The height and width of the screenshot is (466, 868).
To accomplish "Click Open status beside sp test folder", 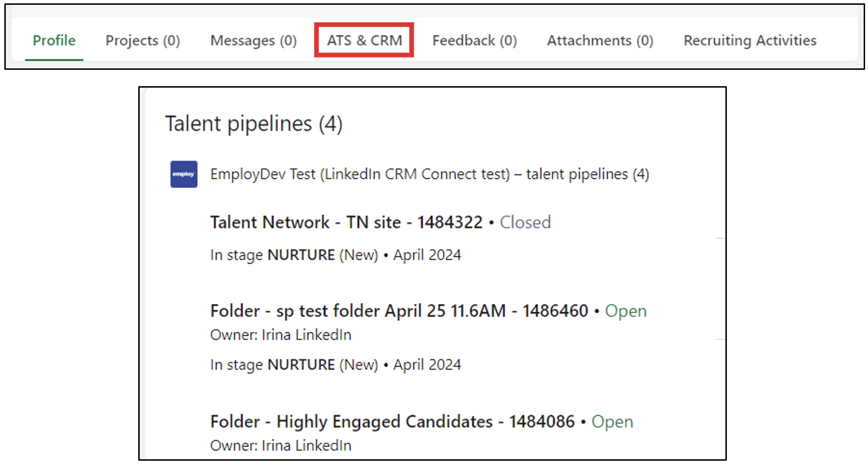I will coord(626,311).
